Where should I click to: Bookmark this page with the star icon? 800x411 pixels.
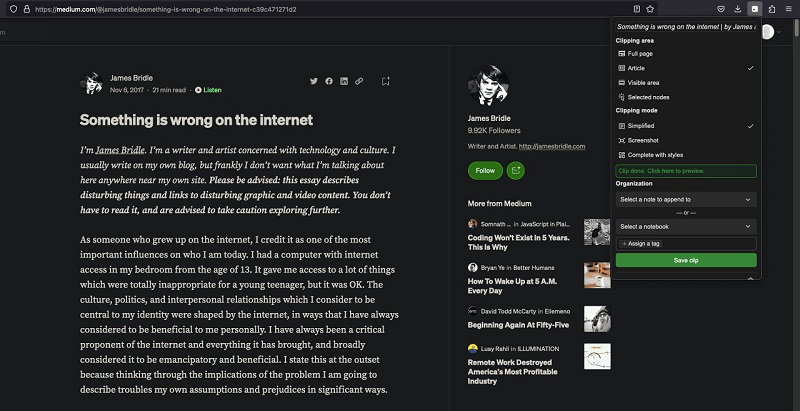[x=650, y=8]
